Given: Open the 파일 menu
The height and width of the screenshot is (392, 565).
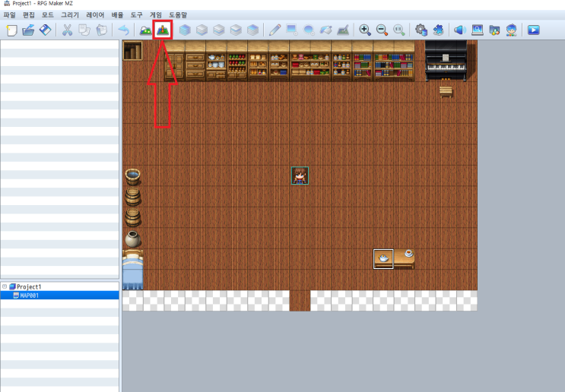Looking at the screenshot, I should [x=10, y=14].
